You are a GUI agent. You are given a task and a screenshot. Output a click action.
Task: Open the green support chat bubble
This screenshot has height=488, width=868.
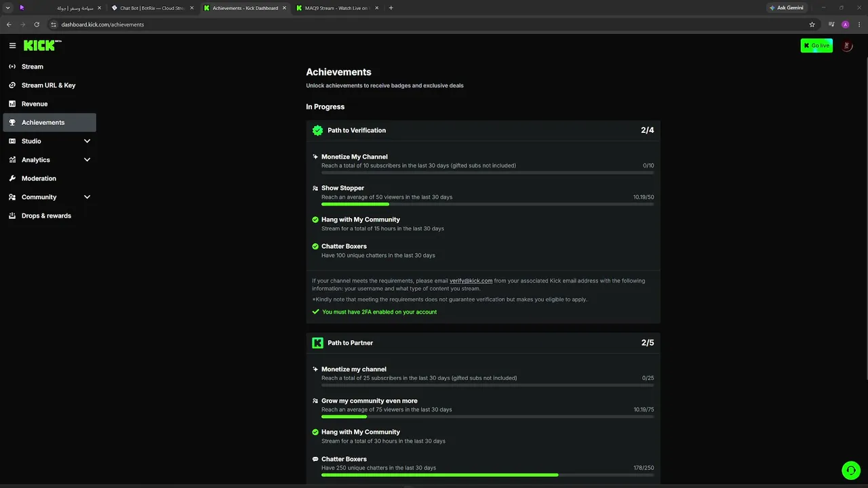click(x=850, y=470)
